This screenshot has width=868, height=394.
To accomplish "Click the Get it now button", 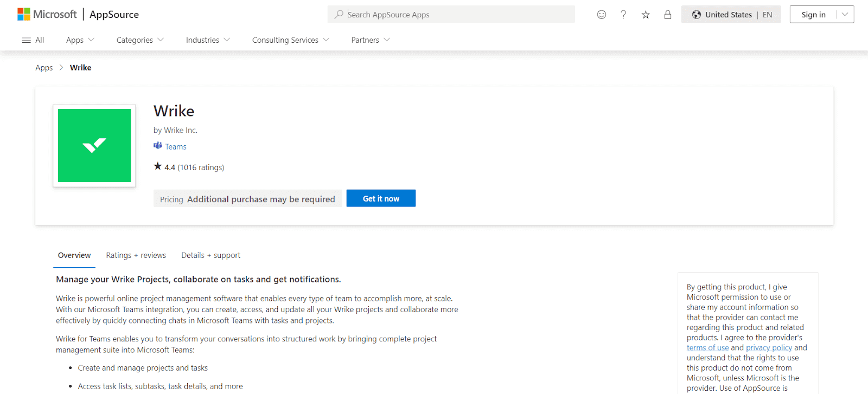I will (x=381, y=198).
